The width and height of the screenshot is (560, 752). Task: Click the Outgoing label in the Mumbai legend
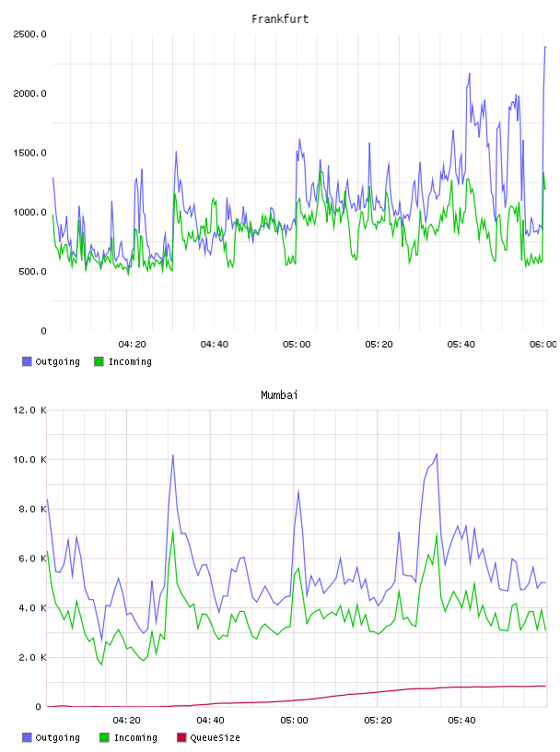click(x=57, y=737)
